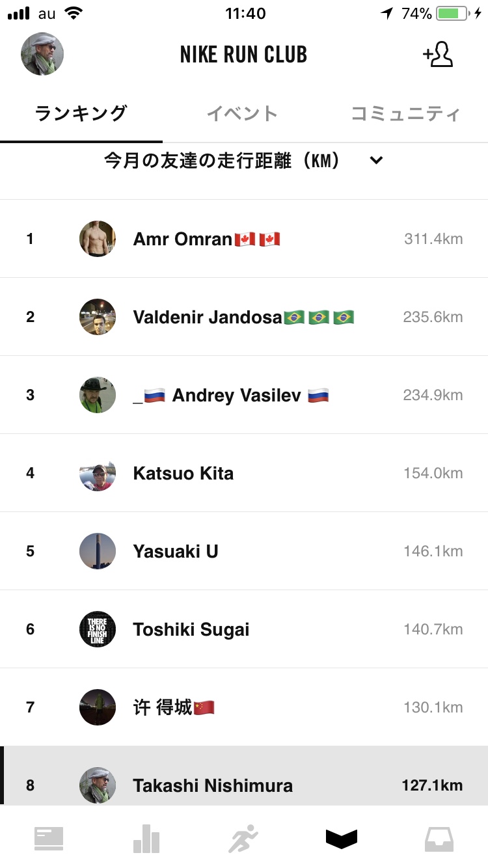Tap the 許 得城 ranking entry
488x868 pixels.
tap(244, 707)
